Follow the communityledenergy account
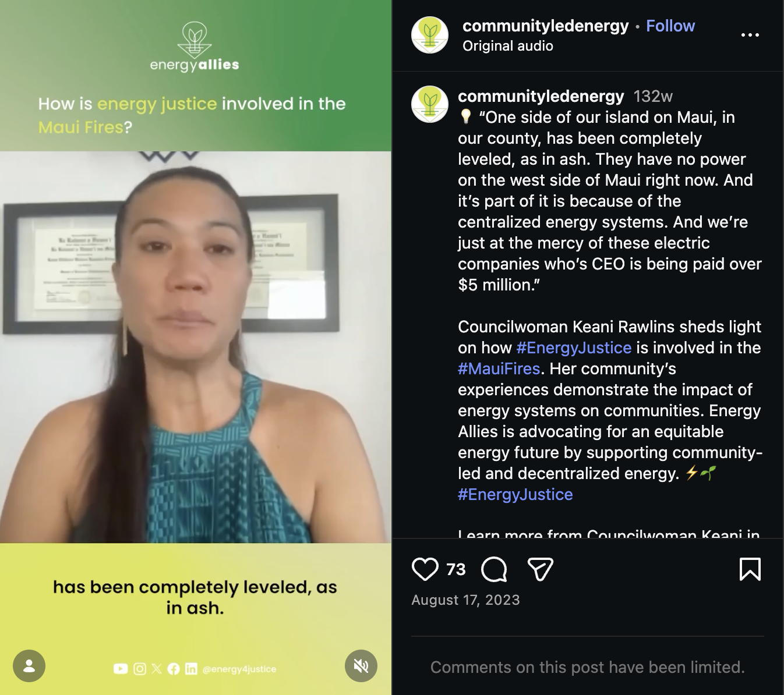This screenshot has width=784, height=695. 670,26
